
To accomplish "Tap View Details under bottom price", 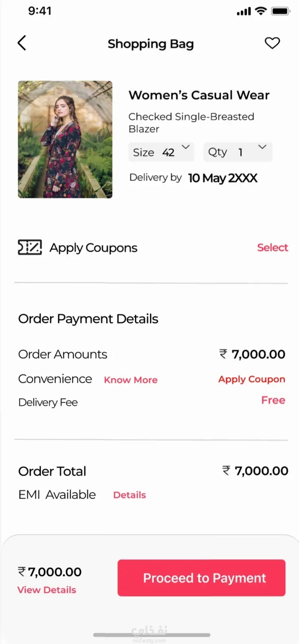I will 47,590.
